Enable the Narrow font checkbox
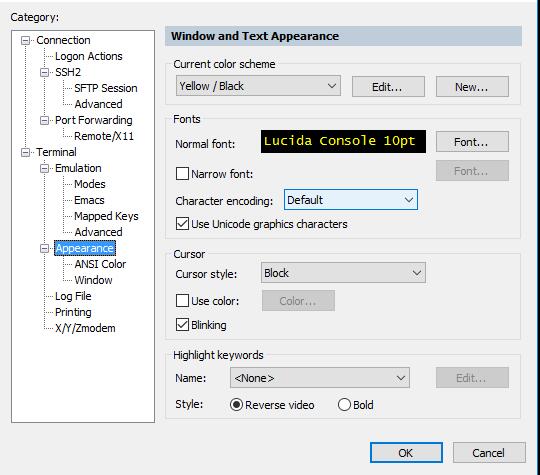The width and height of the screenshot is (540, 475). pyautogui.click(x=182, y=174)
